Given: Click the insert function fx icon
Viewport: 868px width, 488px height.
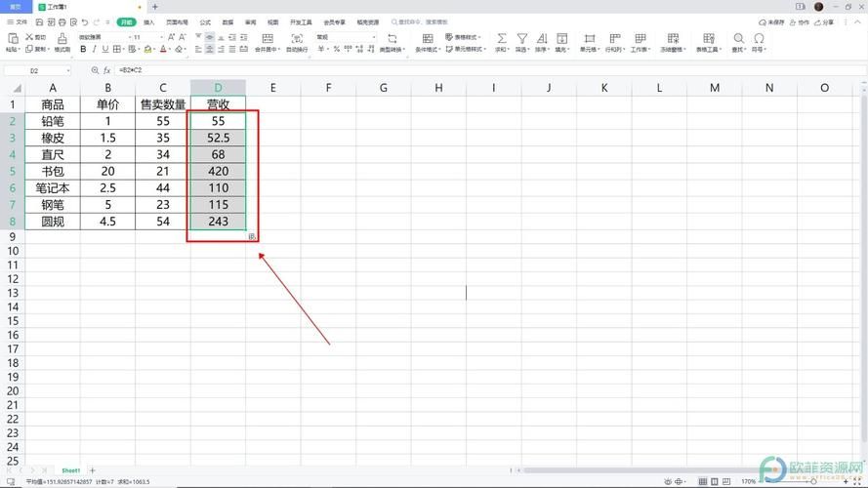Looking at the screenshot, I should tap(108, 70).
